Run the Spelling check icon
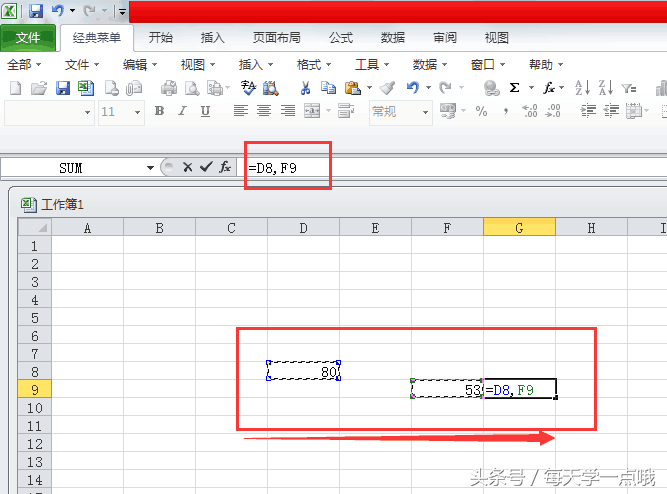 pyautogui.click(x=248, y=88)
